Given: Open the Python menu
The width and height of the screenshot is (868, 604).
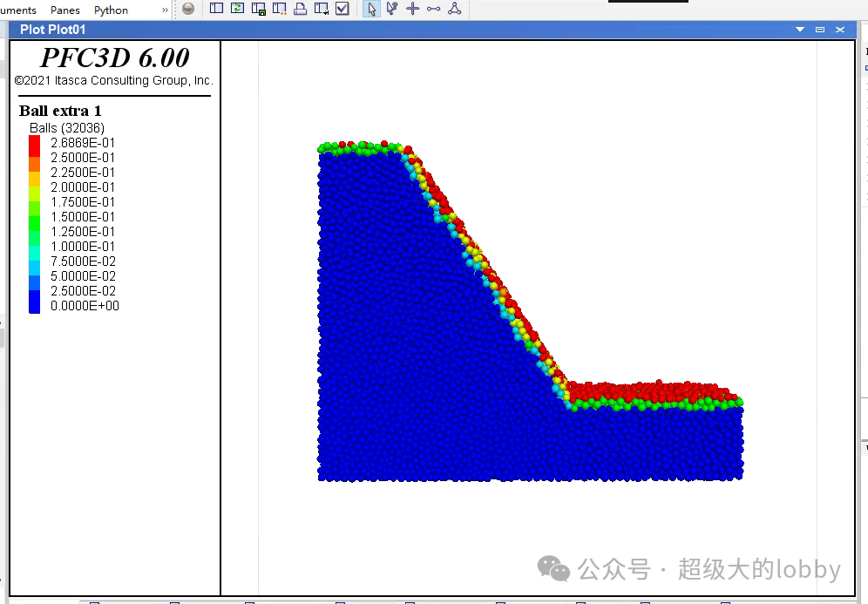Looking at the screenshot, I should point(111,10).
